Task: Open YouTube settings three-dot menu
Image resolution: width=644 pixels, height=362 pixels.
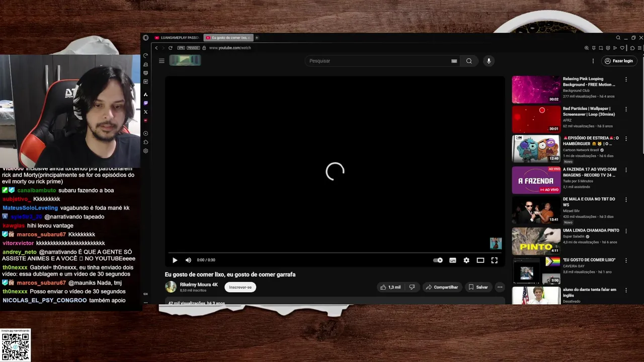Action: point(593,61)
